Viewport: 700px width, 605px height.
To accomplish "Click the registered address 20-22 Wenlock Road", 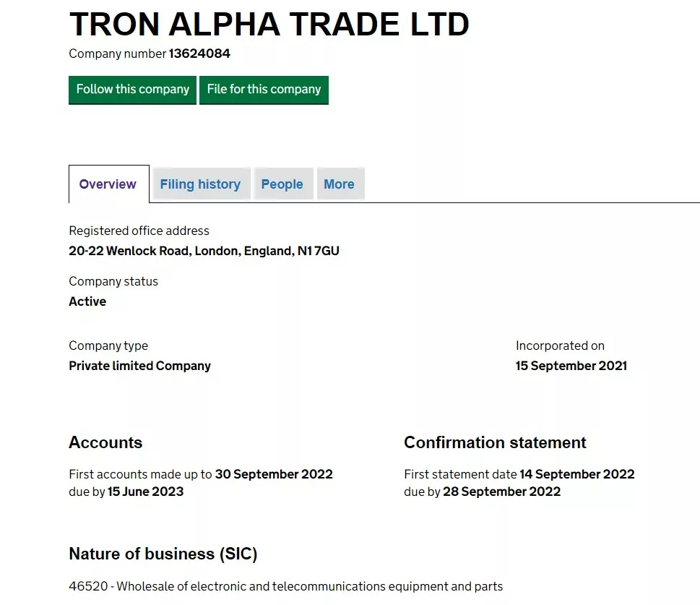I will (204, 251).
